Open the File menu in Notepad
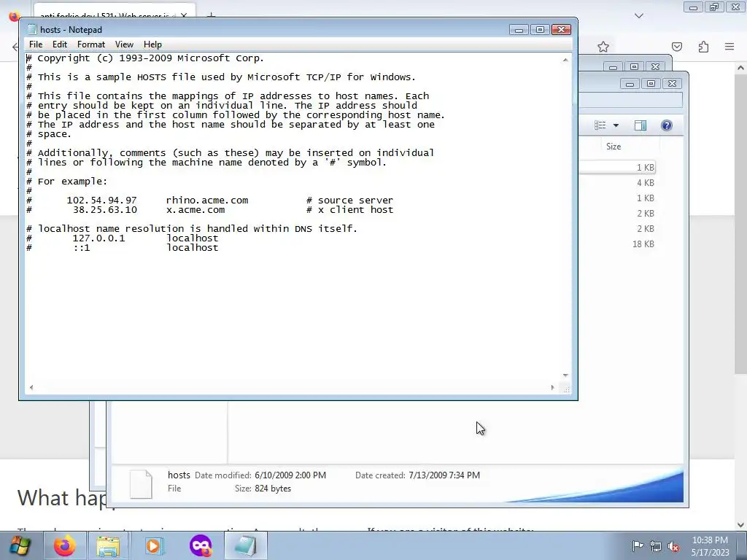Image resolution: width=747 pixels, height=560 pixels. [36, 44]
